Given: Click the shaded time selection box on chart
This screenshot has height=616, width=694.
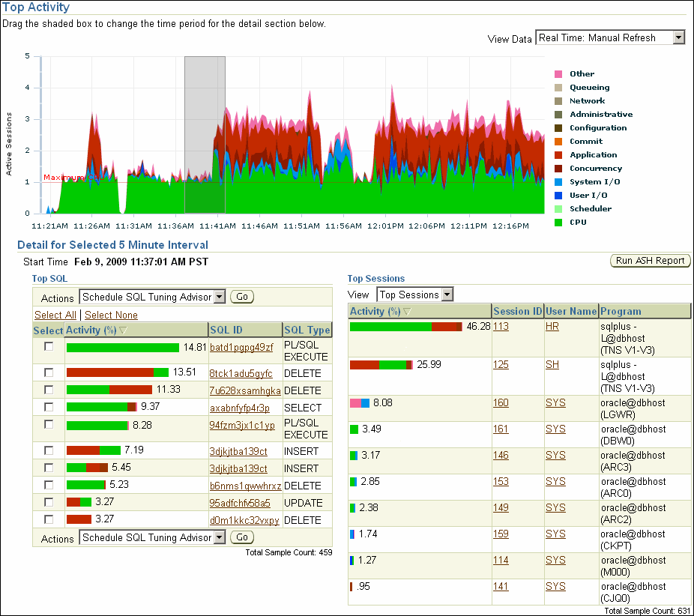Looking at the screenshot, I should [x=205, y=135].
